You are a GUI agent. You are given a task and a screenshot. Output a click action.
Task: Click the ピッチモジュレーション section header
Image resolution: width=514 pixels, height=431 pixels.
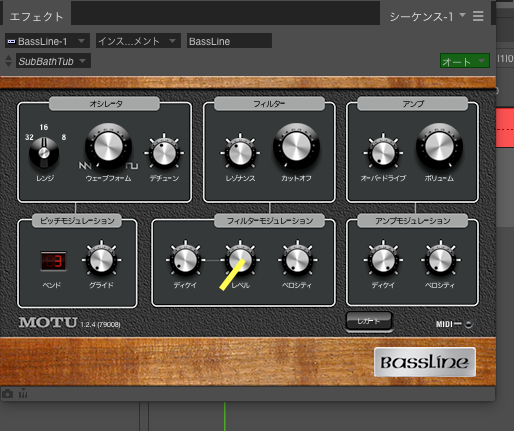77,221
